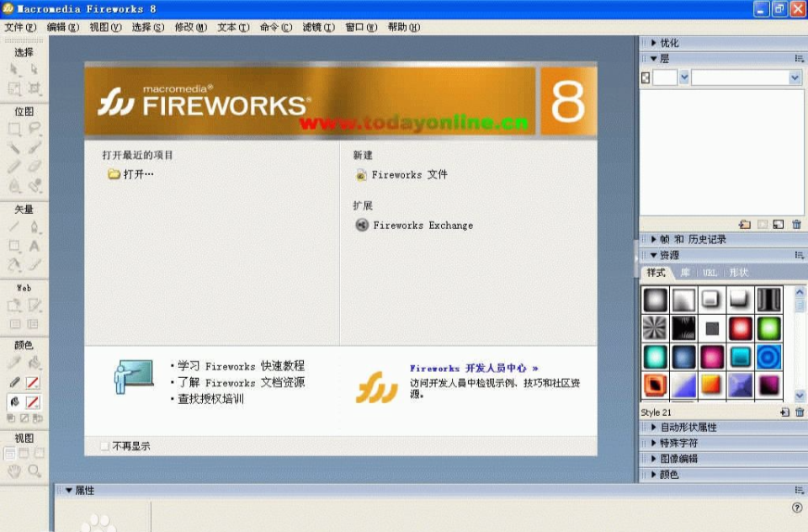Click the trash icon in Layers panel

pyautogui.click(x=797, y=224)
